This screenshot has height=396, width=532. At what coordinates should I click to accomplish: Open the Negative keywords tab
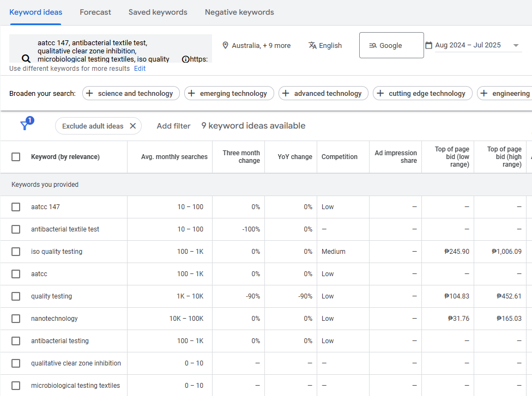[239, 12]
